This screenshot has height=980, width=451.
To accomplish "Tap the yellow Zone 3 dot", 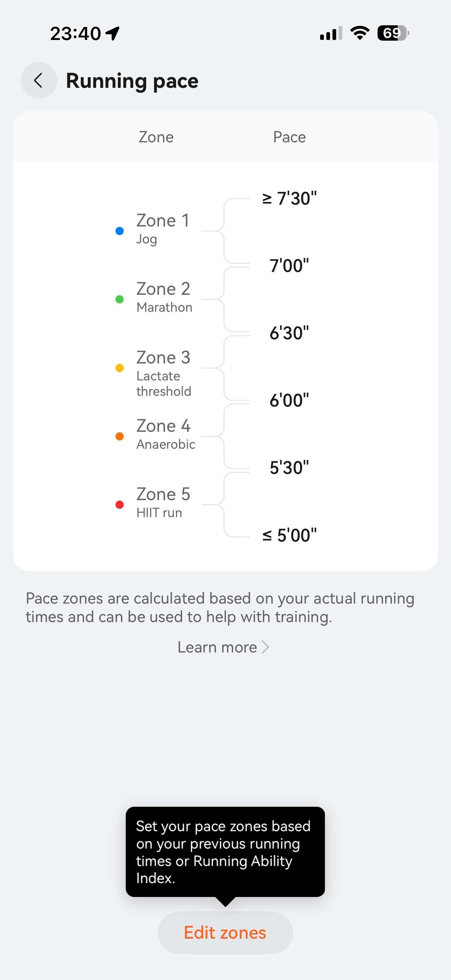I will click(119, 368).
